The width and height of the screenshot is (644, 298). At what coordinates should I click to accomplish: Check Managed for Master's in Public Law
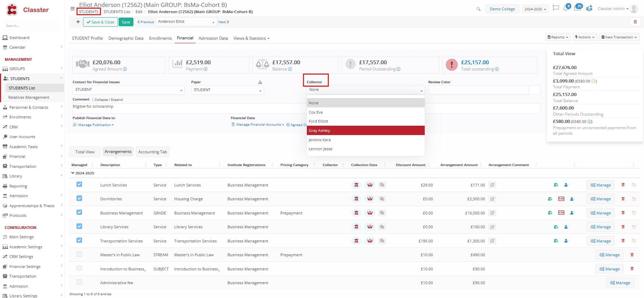click(x=79, y=254)
